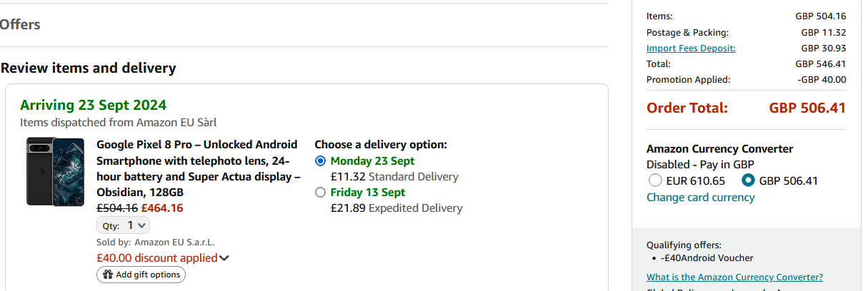Viewport: 868px width, 291px height.
Task: Click the red £464.16 discounted price
Action: (x=161, y=208)
